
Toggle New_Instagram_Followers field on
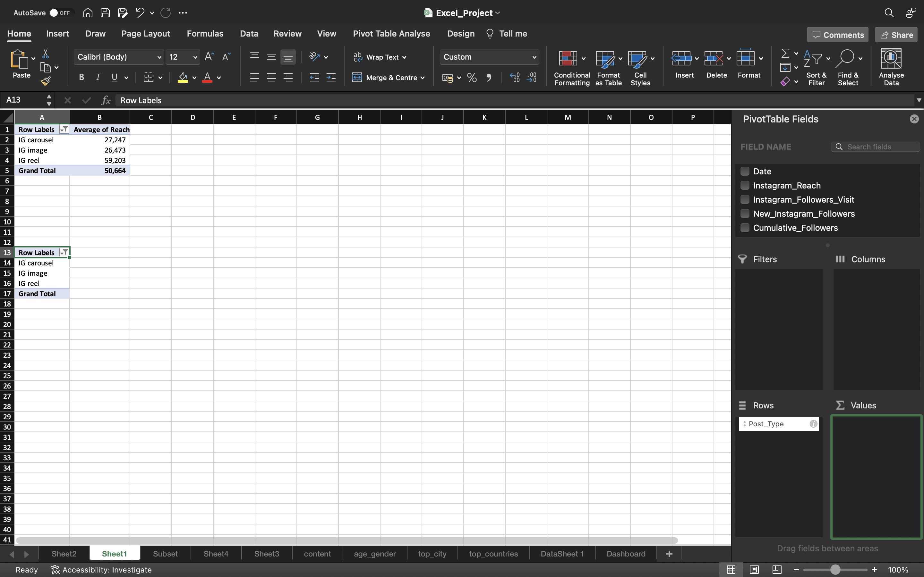click(744, 214)
